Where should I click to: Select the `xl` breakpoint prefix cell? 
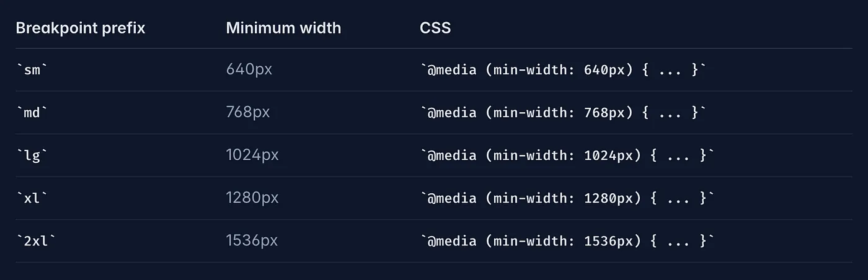point(32,198)
